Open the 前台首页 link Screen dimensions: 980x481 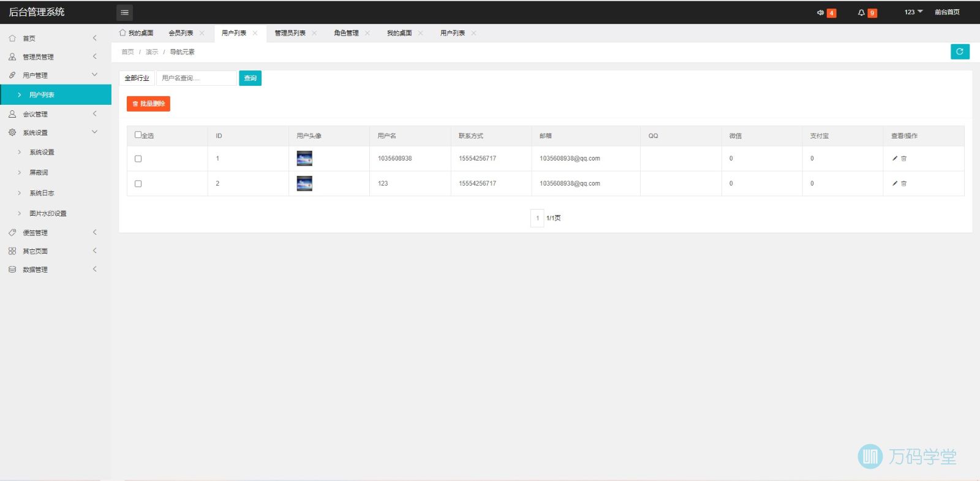point(947,12)
